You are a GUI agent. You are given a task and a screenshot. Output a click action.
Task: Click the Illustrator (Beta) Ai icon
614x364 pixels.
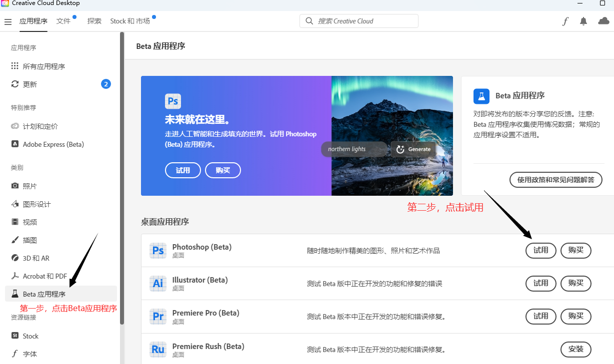click(158, 284)
